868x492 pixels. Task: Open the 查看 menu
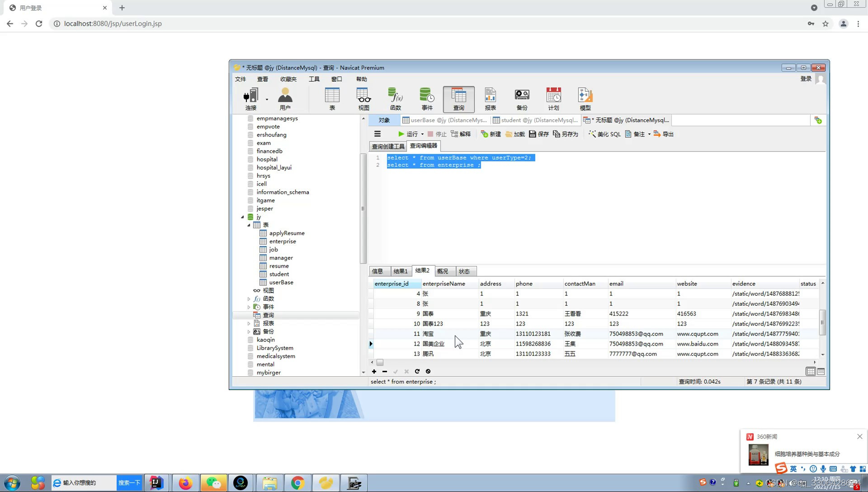point(263,79)
